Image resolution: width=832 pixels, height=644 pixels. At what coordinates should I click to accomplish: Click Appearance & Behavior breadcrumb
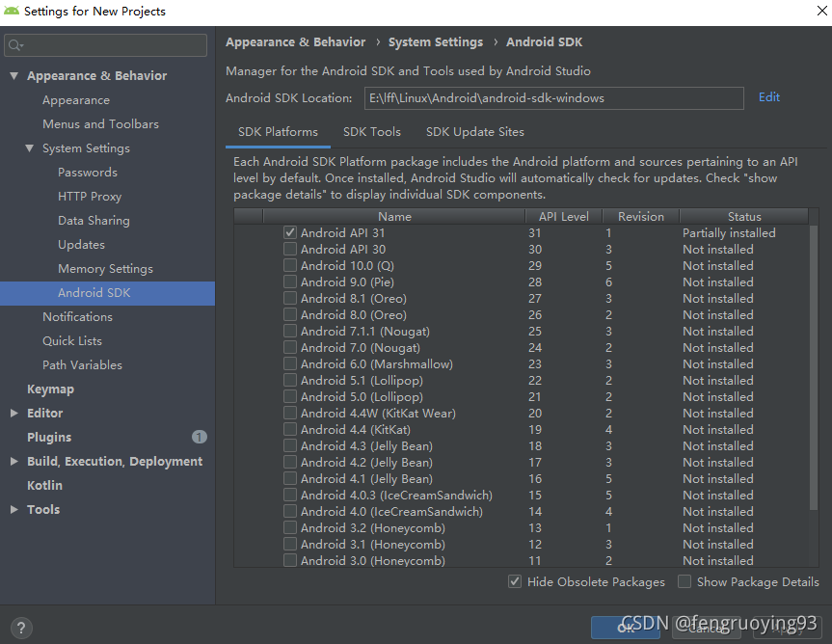pos(296,42)
